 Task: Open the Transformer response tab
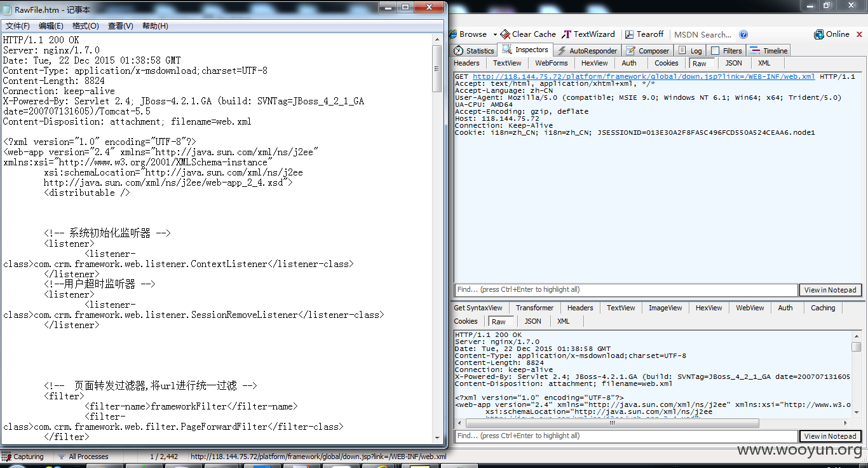(x=534, y=308)
